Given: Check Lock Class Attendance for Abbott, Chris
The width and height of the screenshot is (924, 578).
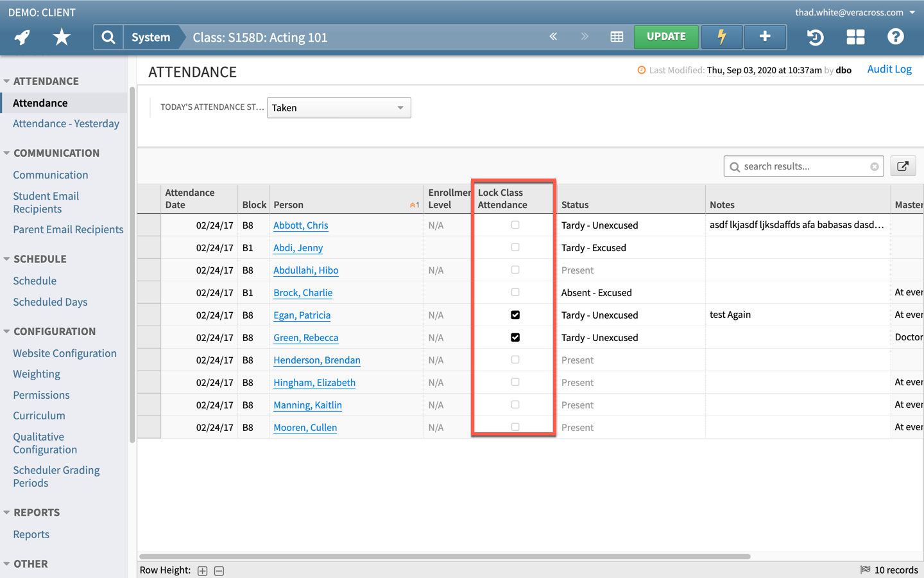Looking at the screenshot, I should coord(515,224).
